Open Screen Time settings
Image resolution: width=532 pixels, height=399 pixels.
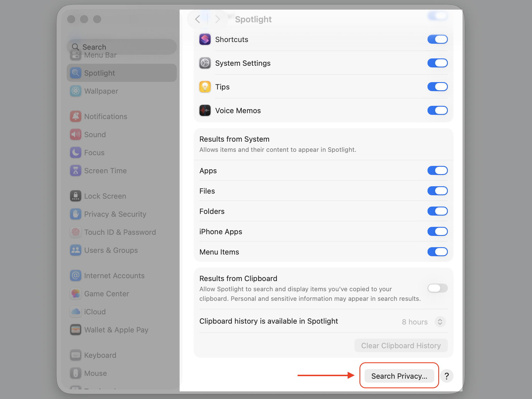(x=122, y=170)
